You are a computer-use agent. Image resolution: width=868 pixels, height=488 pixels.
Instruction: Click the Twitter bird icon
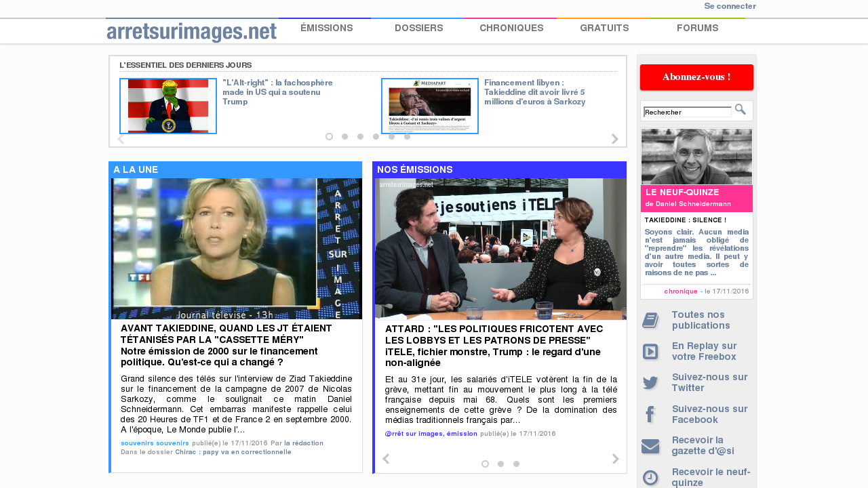click(650, 383)
